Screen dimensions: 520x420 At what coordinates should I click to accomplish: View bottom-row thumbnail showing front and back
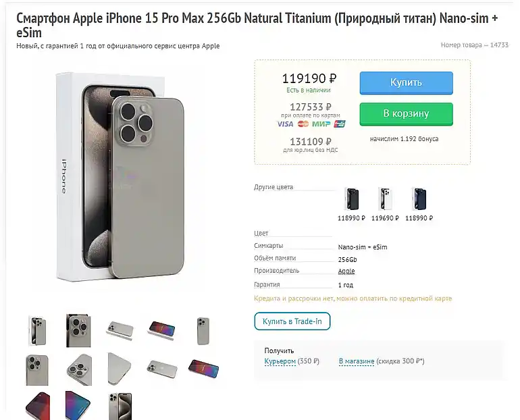(x=120, y=406)
